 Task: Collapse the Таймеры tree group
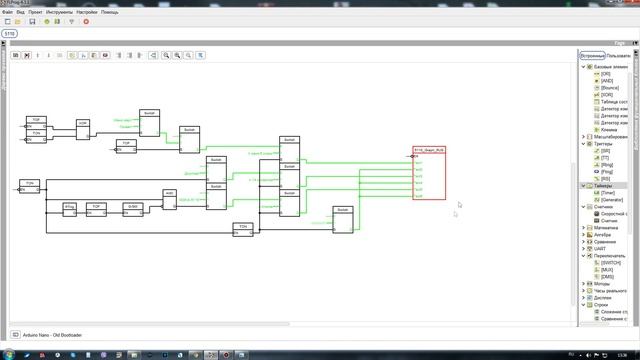point(583,186)
